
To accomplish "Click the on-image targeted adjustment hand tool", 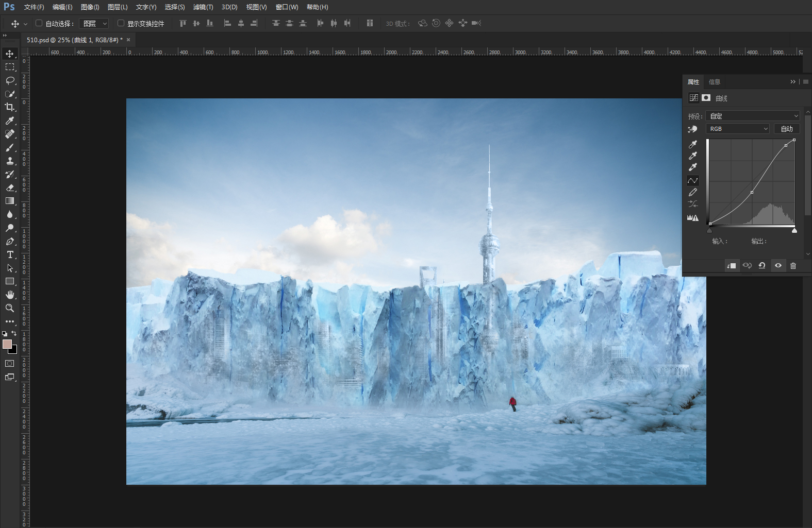I will coord(692,129).
